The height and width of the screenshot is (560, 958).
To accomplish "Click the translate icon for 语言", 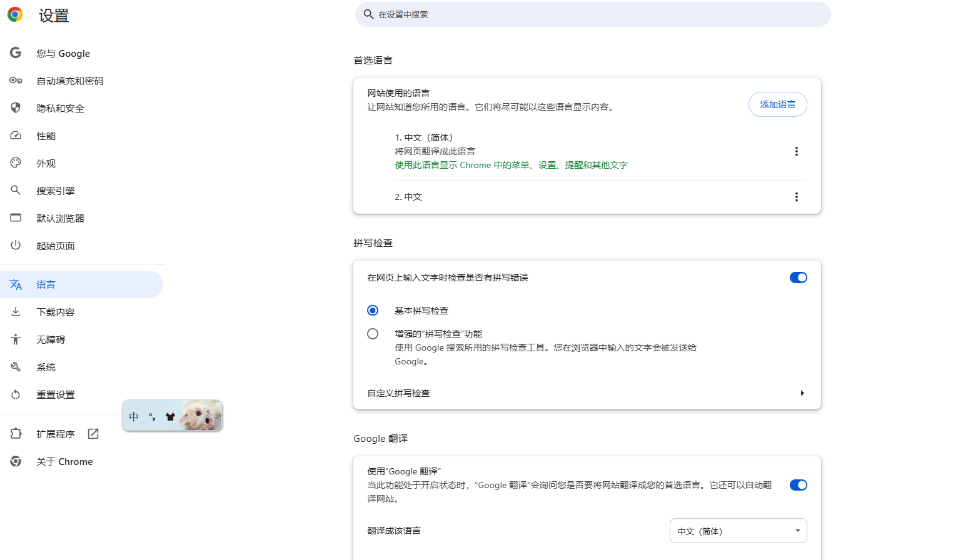I will 16,284.
